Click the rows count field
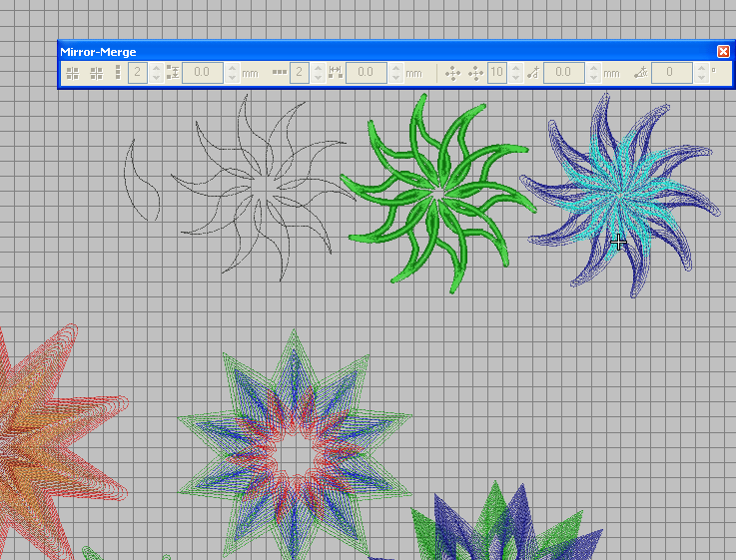Image resolution: width=736 pixels, height=560 pixels. pyautogui.click(x=138, y=73)
